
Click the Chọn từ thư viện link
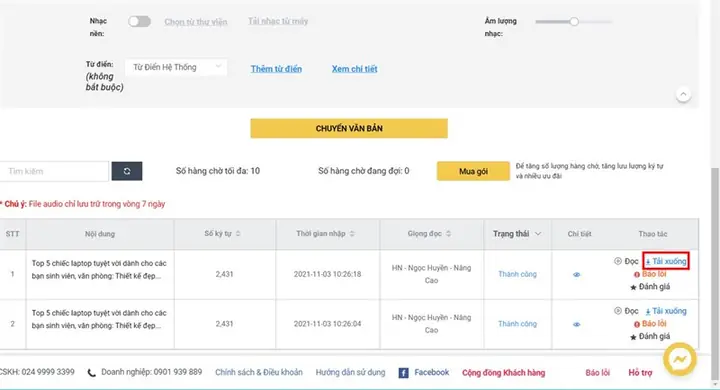pos(196,22)
